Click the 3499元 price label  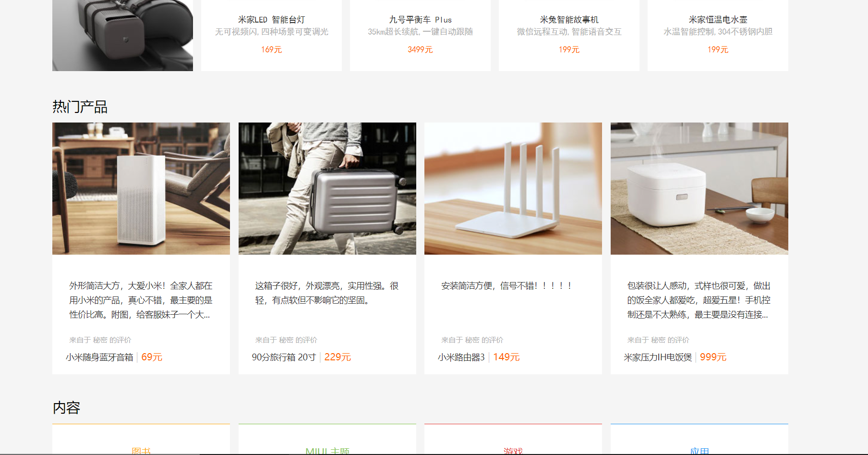coord(420,49)
